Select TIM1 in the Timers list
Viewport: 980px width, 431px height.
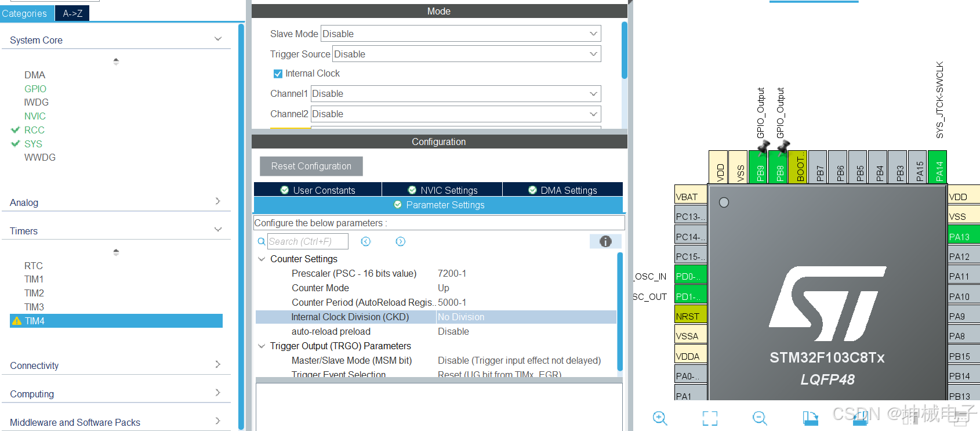click(34, 279)
